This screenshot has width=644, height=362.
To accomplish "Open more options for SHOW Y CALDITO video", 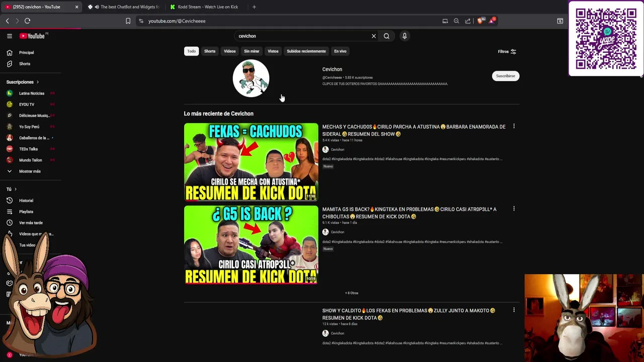I will pos(514,310).
